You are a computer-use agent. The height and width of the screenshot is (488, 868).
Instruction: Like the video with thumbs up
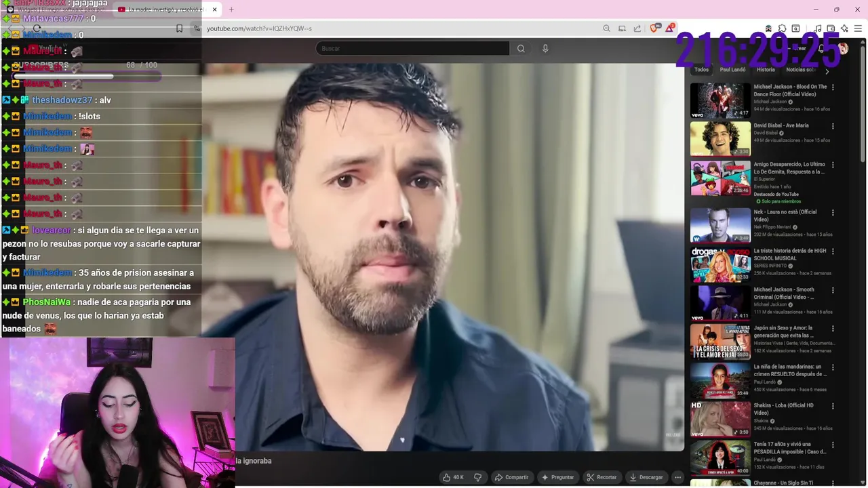pyautogui.click(x=454, y=477)
